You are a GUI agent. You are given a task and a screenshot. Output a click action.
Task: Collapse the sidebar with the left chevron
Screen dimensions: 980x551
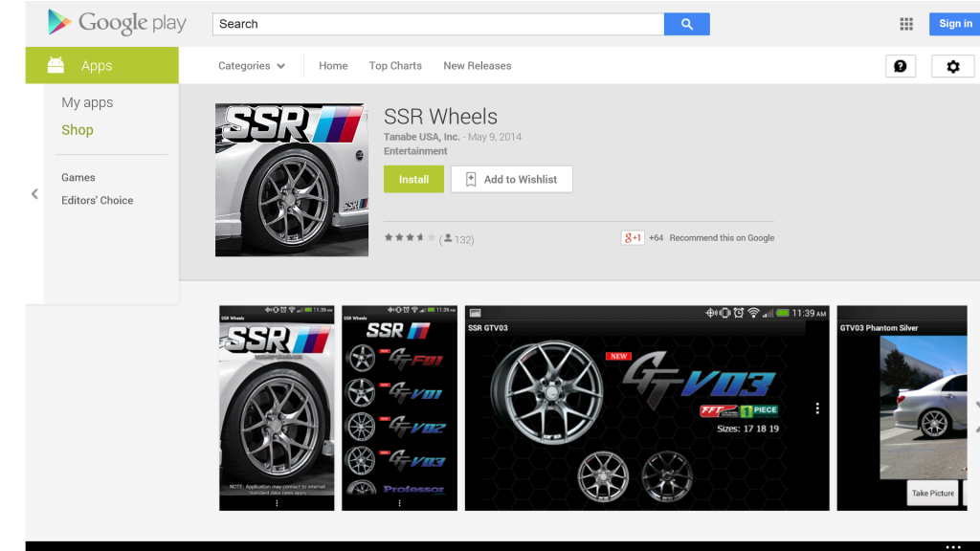click(x=34, y=193)
